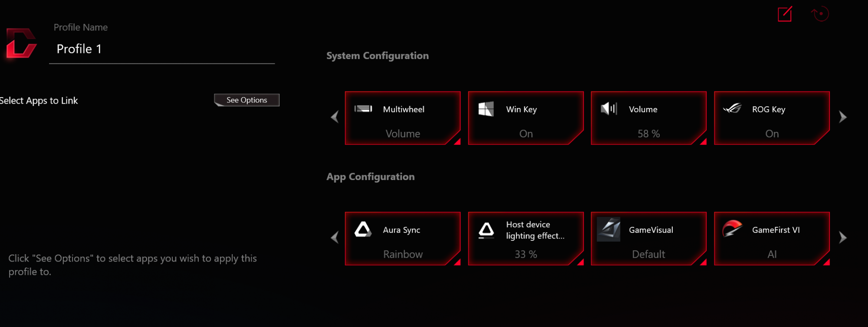Viewport: 868px width, 327px height.
Task: Show next App Configuration tiles
Action: pos(842,238)
